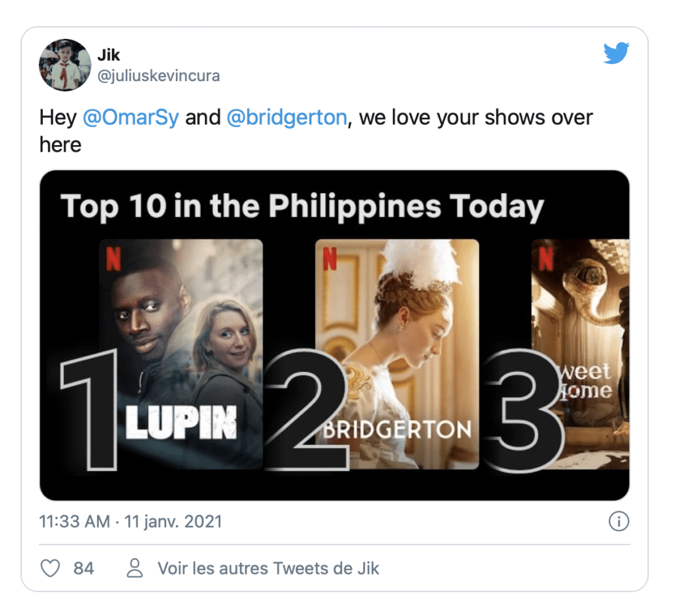Click the Top 10 in the Philippines heading
This screenshot has width=675, height=616.
[302, 207]
